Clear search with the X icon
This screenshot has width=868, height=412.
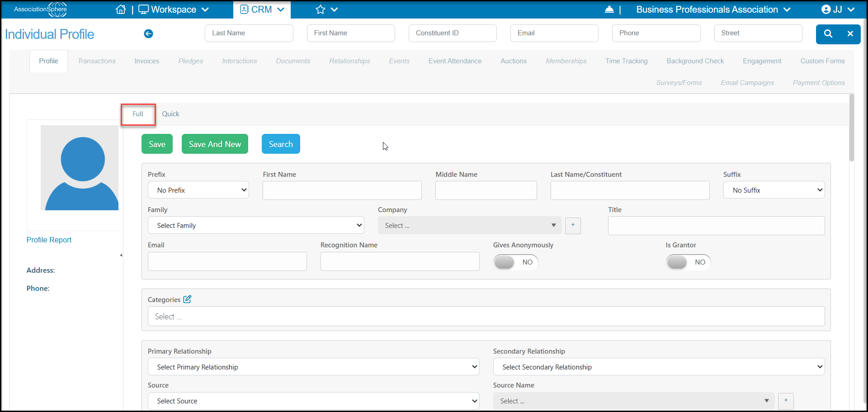pos(850,33)
